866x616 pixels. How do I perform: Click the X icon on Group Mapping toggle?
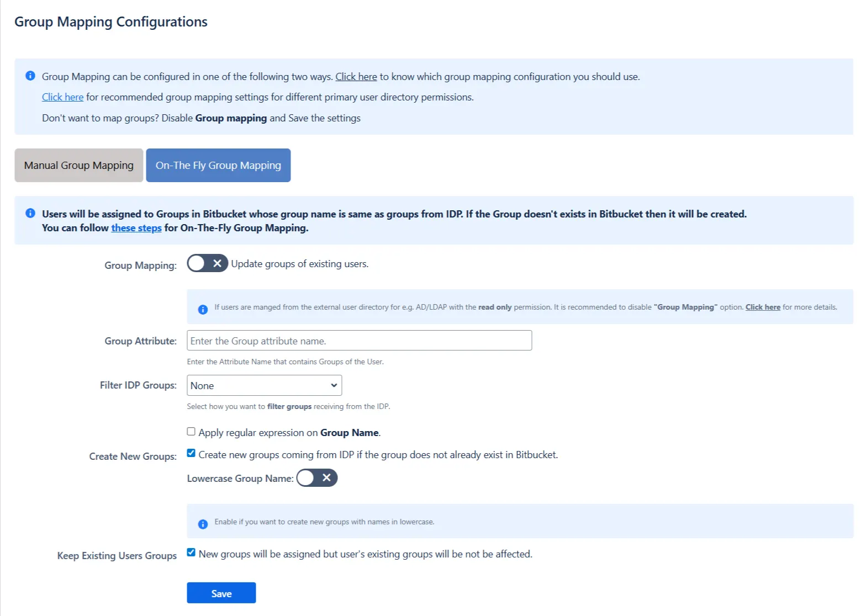pyautogui.click(x=217, y=263)
